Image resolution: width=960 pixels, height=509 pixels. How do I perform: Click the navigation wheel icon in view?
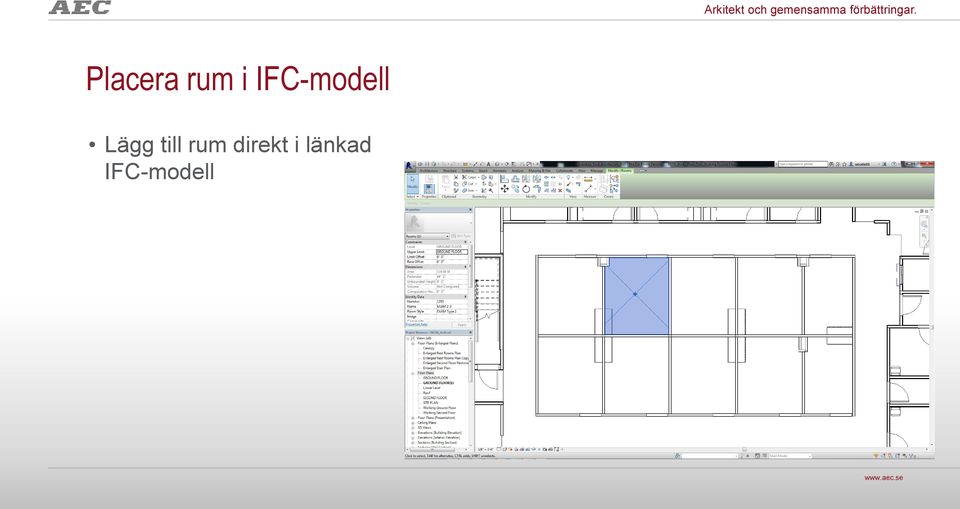click(924, 222)
